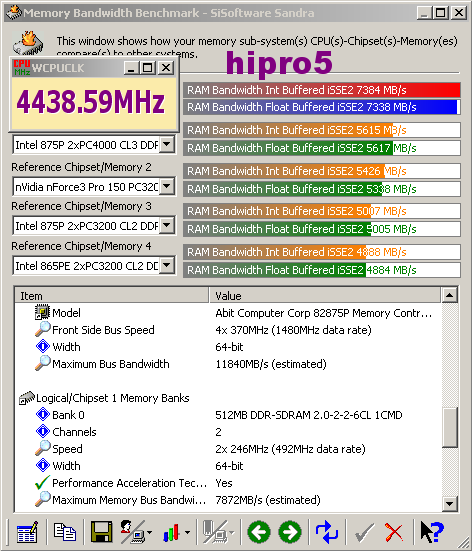The image size is (472, 551).
Task: Click the Reference Chipset/Memory 2 label
Action: [x=81, y=167]
